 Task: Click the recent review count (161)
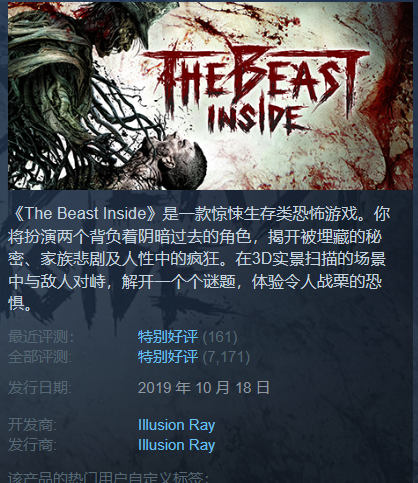point(220,337)
